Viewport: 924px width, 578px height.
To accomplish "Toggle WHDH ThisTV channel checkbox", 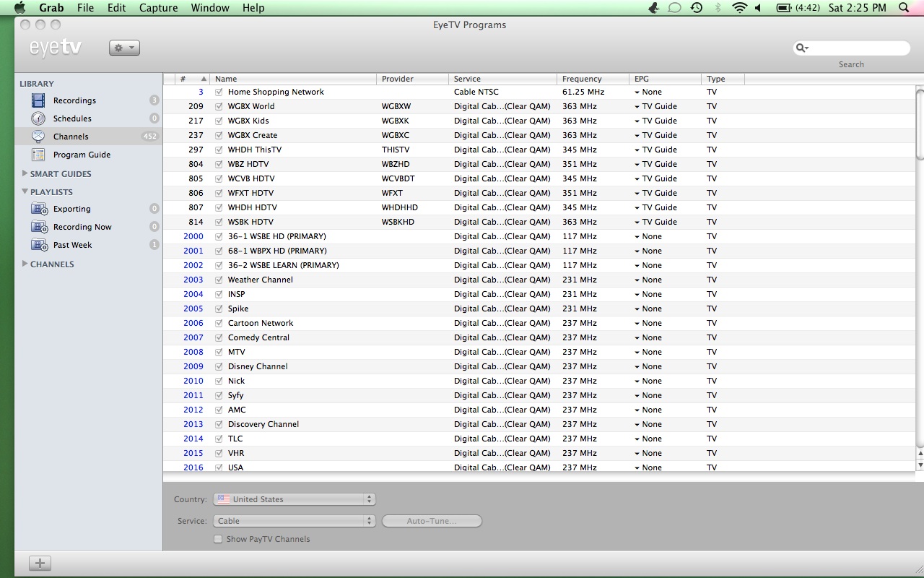I will point(219,150).
